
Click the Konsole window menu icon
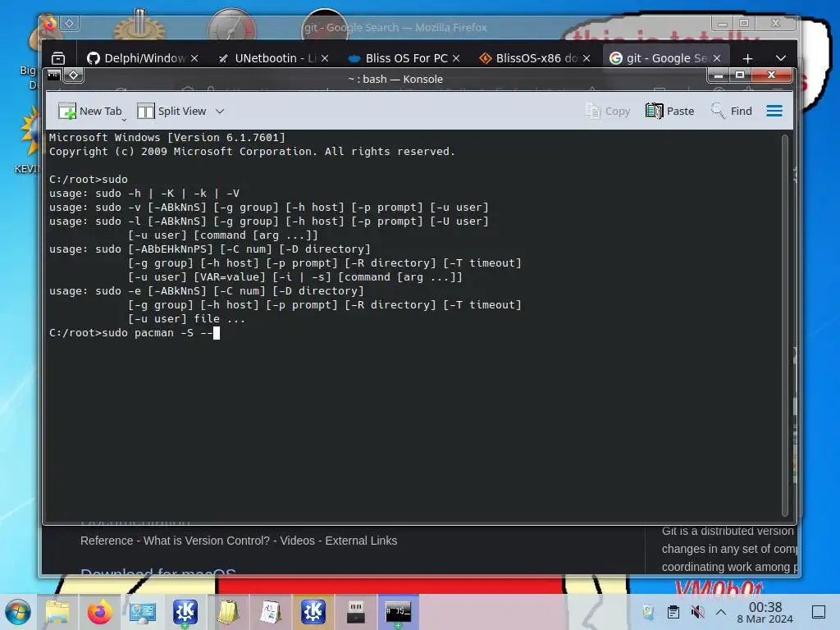pos(53,75)
